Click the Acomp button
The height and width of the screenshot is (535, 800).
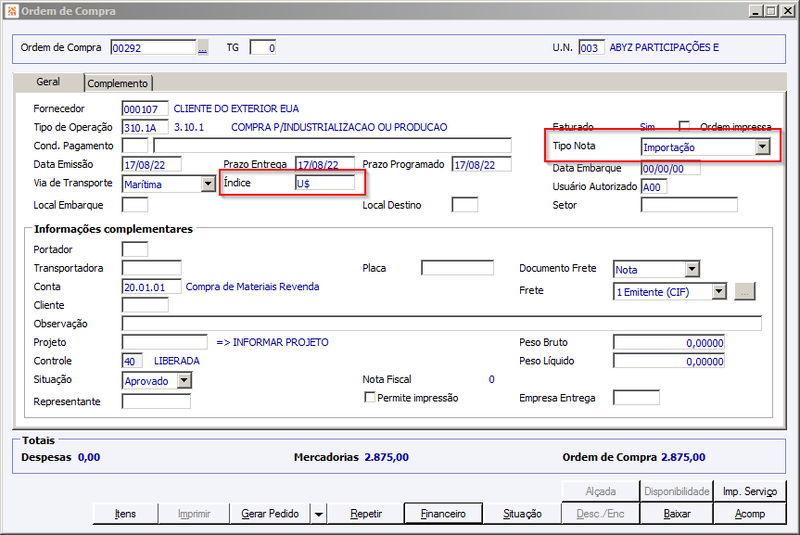point(749,514)
